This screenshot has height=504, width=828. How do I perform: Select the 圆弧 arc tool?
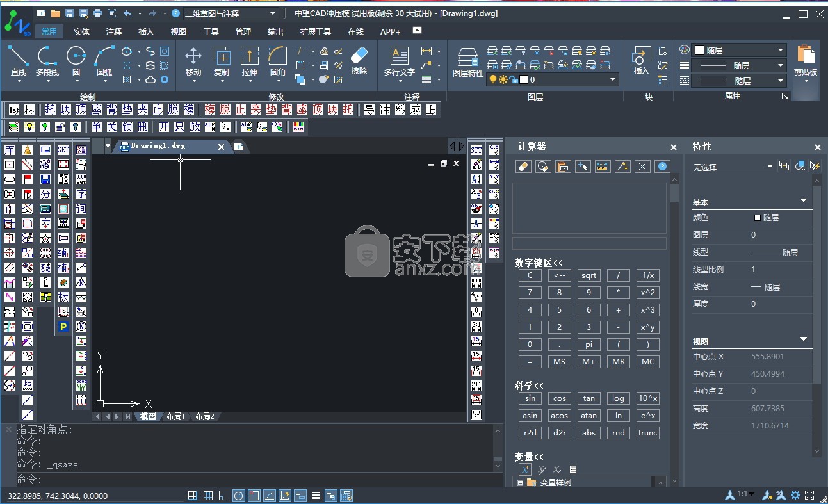[x=104, y=61]
